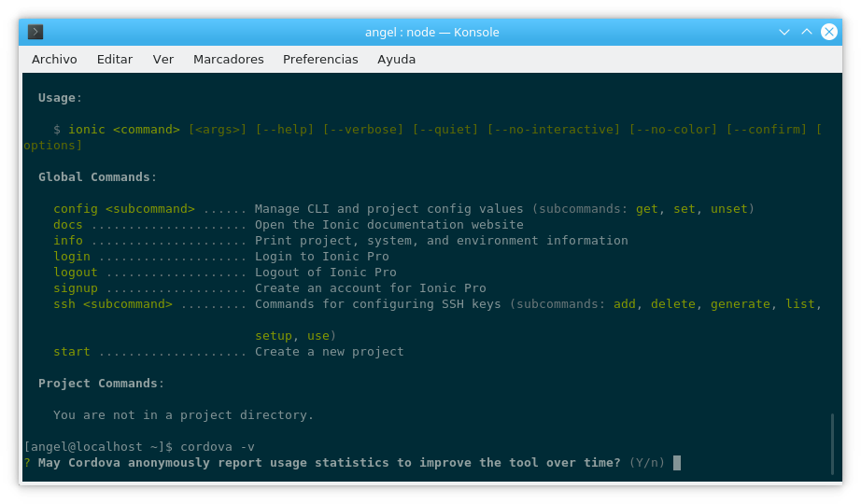
Task: Click the 'delete' subcommand text
Action: point(673,304)
